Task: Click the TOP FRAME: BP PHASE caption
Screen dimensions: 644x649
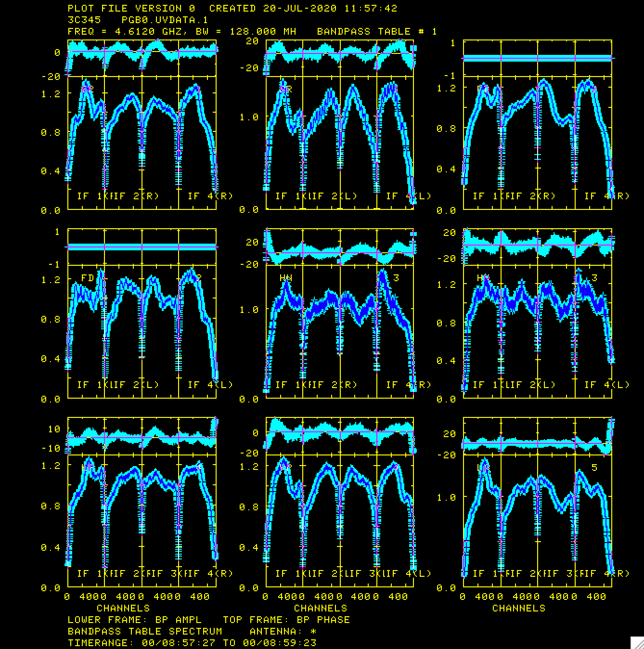Action: (286, 620)
